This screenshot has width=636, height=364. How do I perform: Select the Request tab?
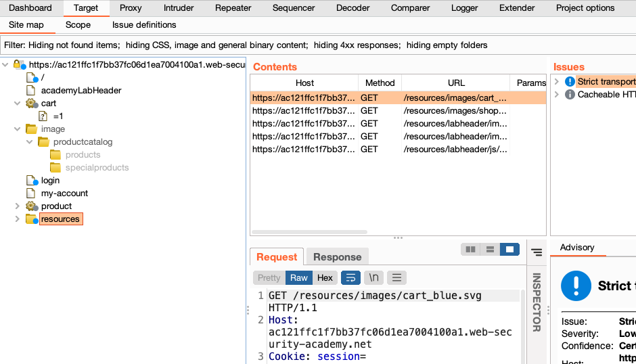pyautogui.click(x=277, y=257)
